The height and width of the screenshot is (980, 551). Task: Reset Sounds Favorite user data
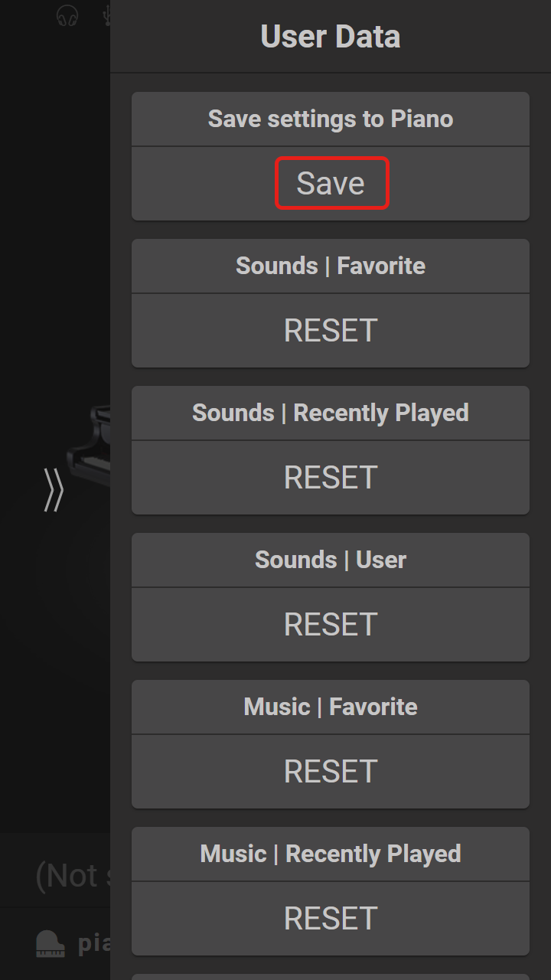[331, 331]
